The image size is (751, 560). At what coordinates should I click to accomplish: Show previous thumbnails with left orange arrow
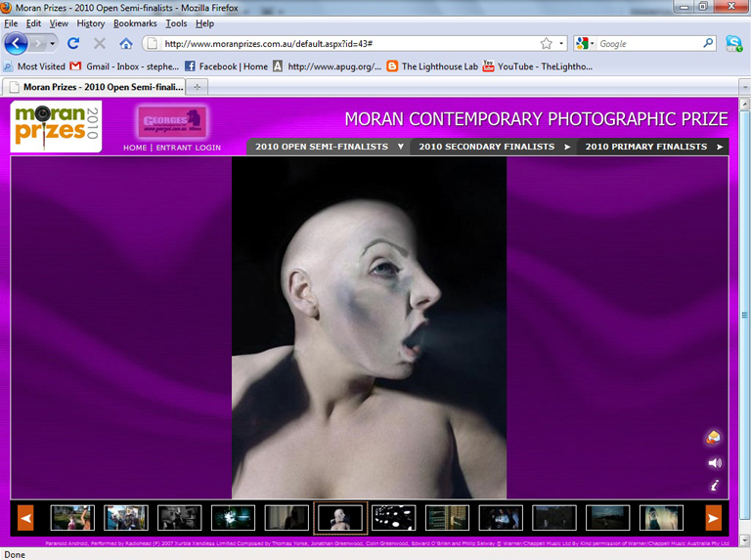(25, 518)
